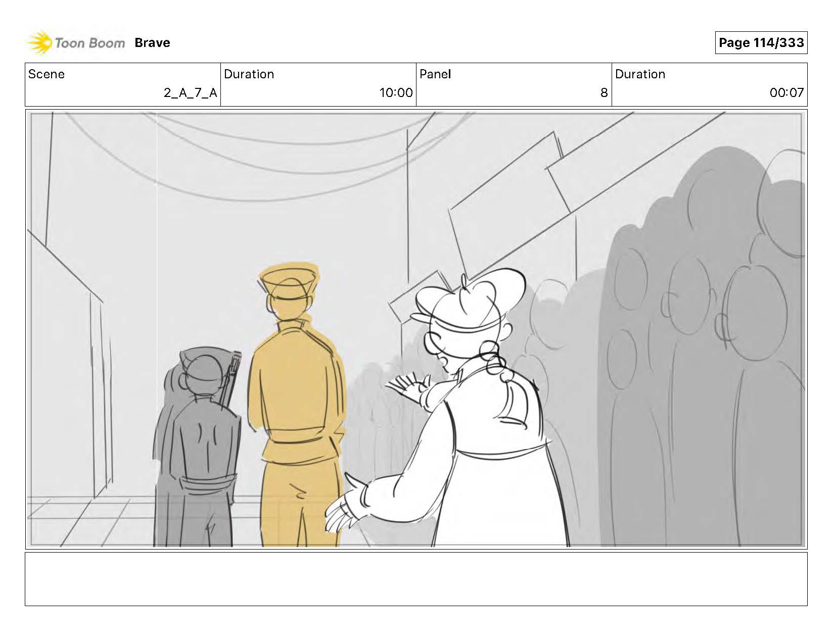Click the panel duration value '00:07'

point(786,93)
